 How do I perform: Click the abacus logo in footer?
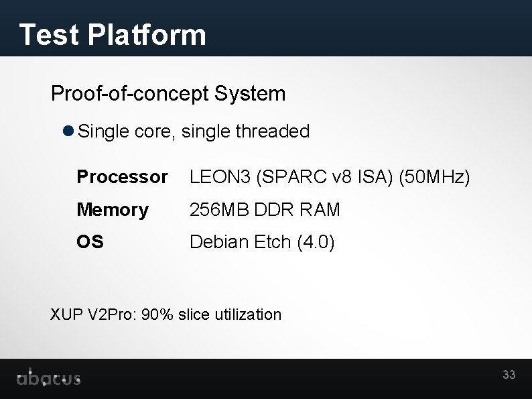tap(49, 378)
